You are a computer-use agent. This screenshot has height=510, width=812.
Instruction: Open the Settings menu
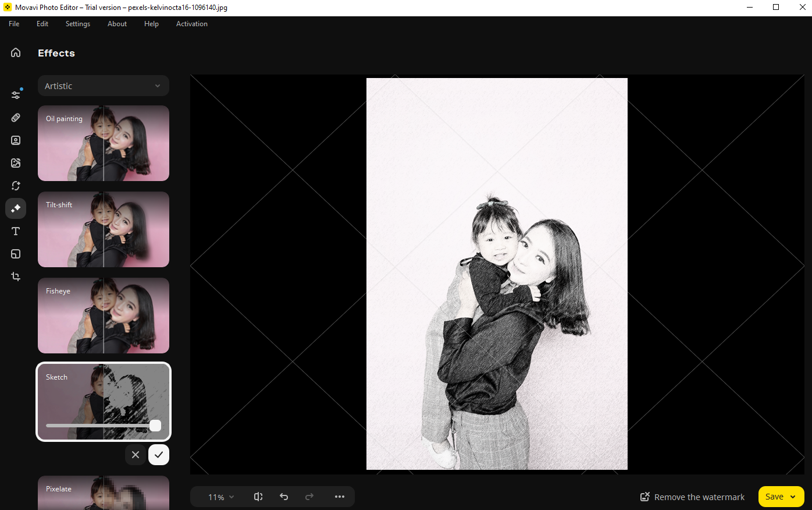tap(77, 24)
